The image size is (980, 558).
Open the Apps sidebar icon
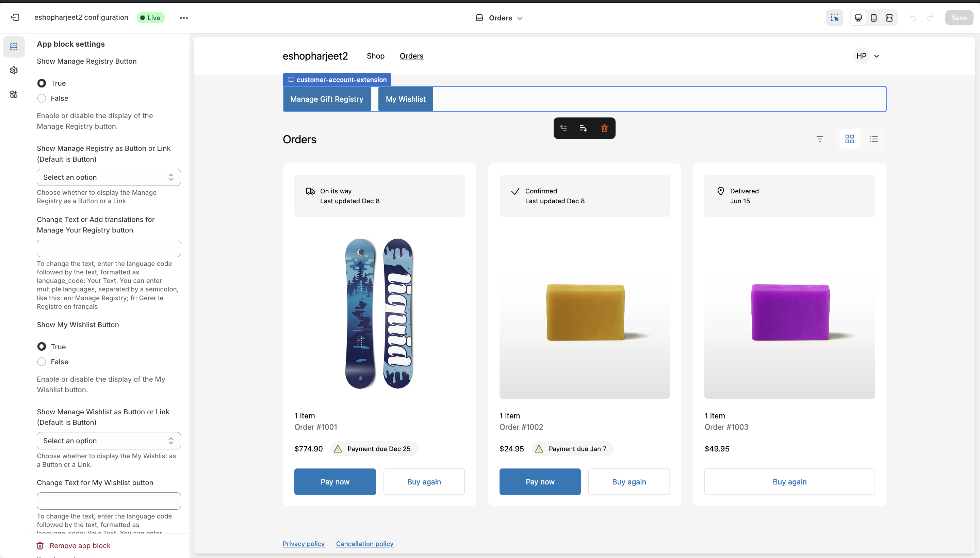14,94
